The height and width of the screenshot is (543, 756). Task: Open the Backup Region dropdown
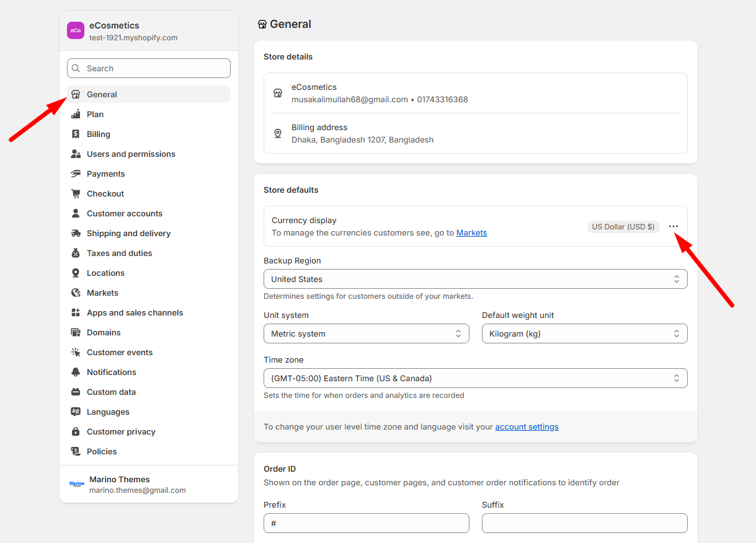[475, 279]
